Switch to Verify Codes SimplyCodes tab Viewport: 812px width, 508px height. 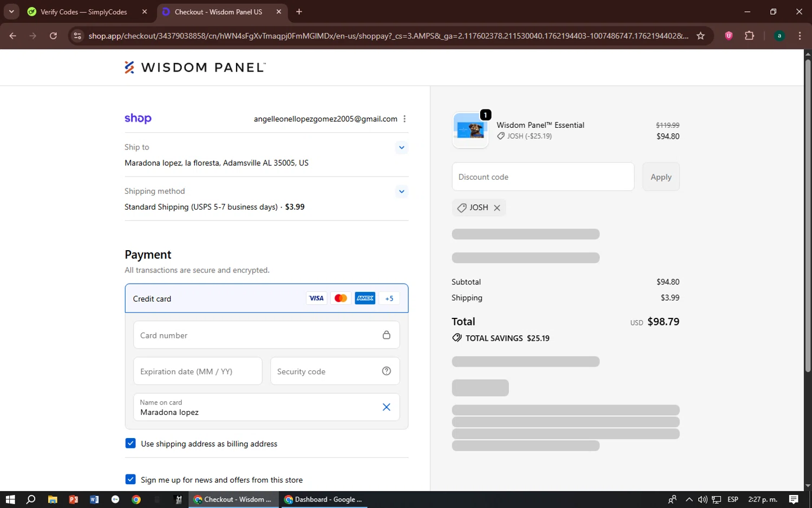tap(84, 12)
